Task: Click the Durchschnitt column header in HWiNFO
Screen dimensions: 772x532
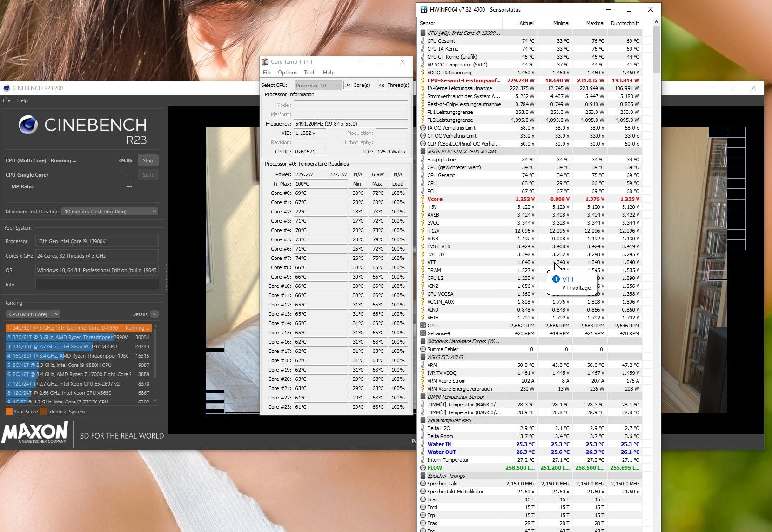Action: (625, 23)
